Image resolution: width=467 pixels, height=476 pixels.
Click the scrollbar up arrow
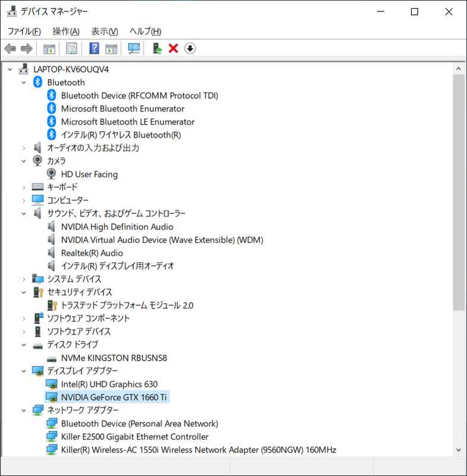pos(459,69)
